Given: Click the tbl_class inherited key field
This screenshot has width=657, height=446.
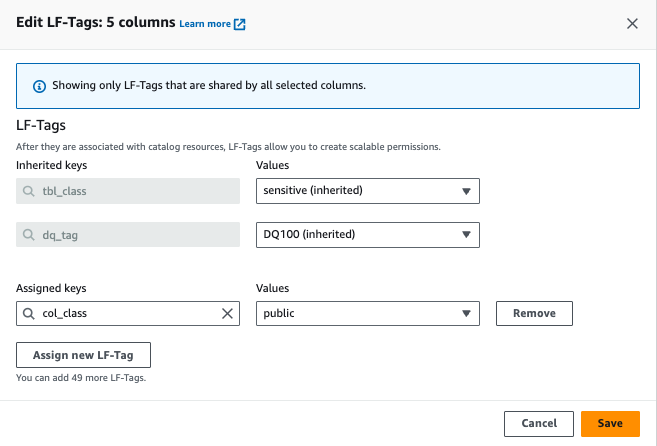Looking at the screenshot, I should pos(135,191).
